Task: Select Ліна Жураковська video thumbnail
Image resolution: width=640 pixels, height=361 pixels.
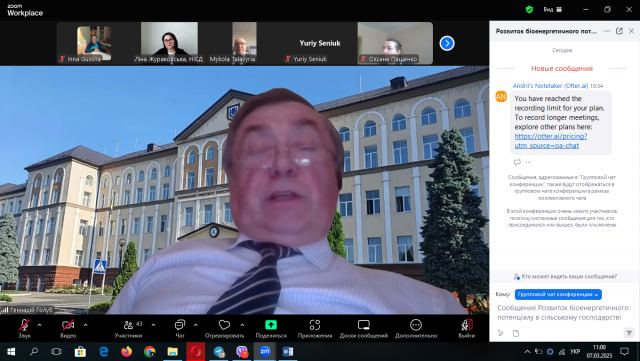Action: point(169,43)
